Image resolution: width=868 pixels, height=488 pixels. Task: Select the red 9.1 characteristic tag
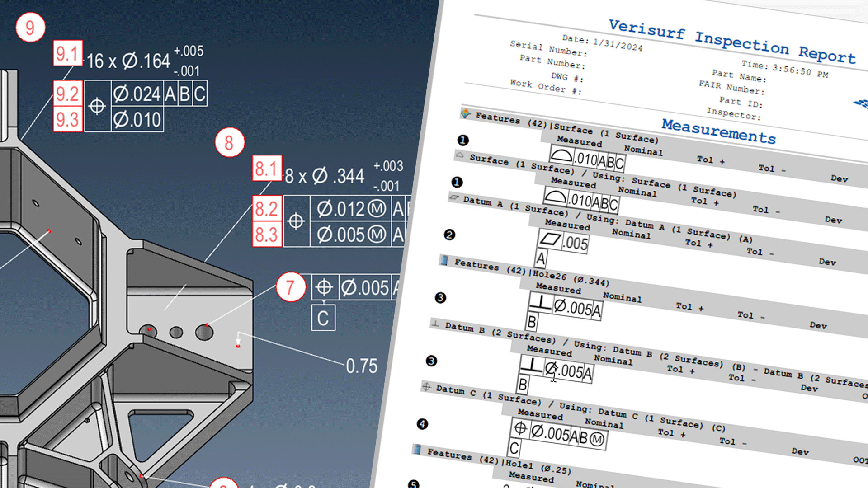click(68, 53)
